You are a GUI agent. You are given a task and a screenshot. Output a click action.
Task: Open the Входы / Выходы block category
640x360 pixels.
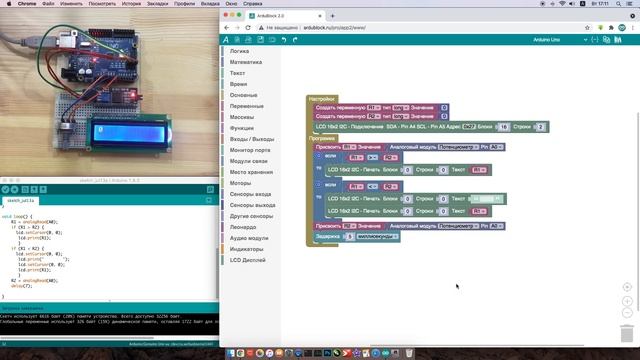(x=252, y=139)
